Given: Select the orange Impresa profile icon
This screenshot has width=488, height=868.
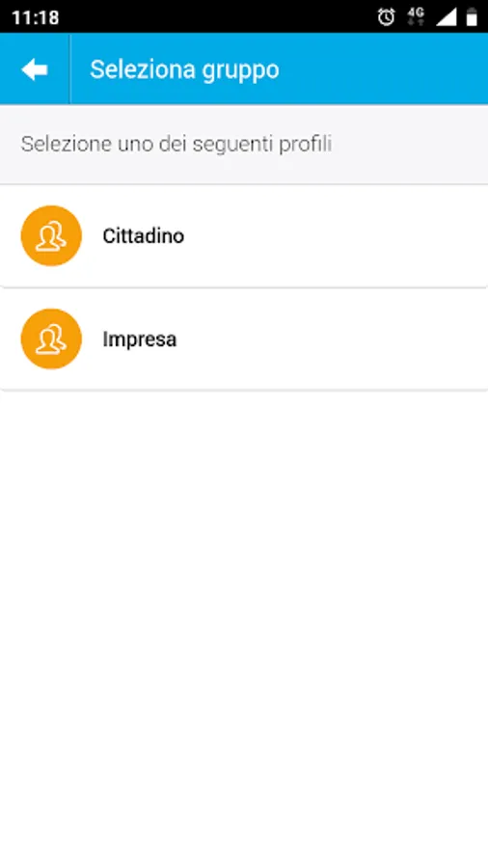Looking at the screenshot, I should pos(51,339).
